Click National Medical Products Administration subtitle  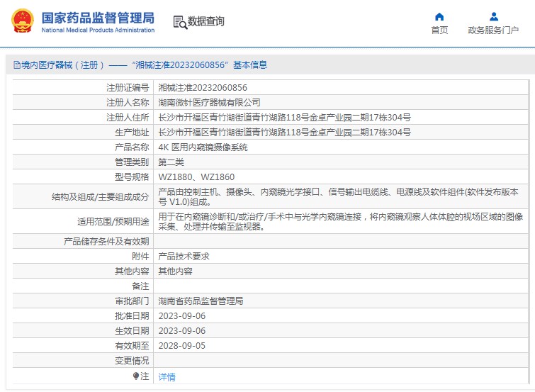click(x=98, y=30)
